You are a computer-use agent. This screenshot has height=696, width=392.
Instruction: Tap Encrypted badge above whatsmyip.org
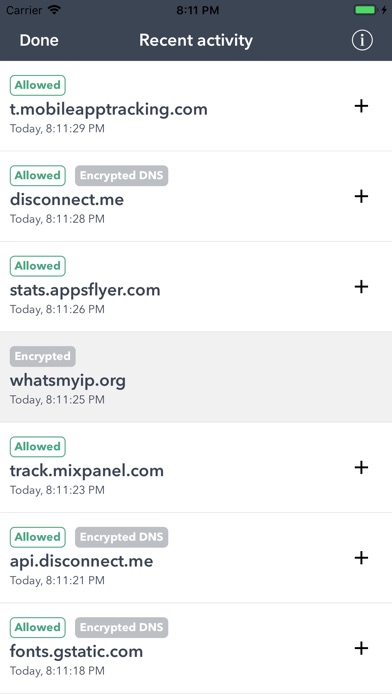pyautogui.click(x=43, y=356)
